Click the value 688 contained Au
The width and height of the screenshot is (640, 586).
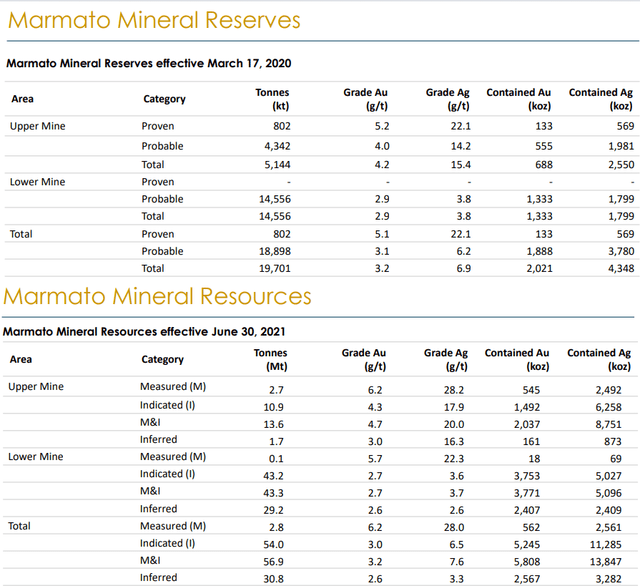click(544, 165)
